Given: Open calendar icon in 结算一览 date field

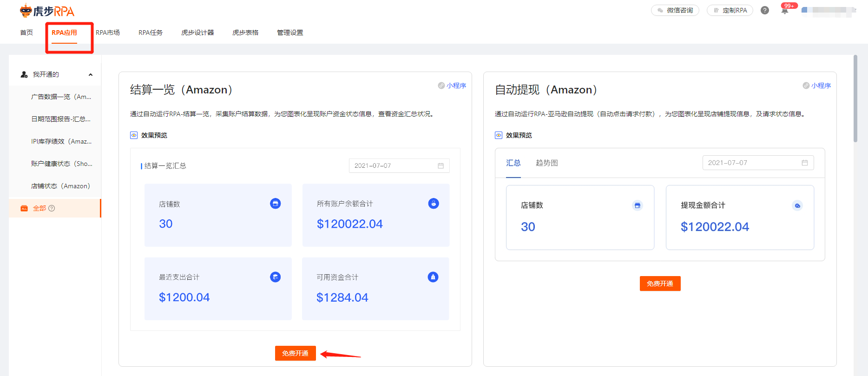Looking at the screenshot, I should pos(441,166).
